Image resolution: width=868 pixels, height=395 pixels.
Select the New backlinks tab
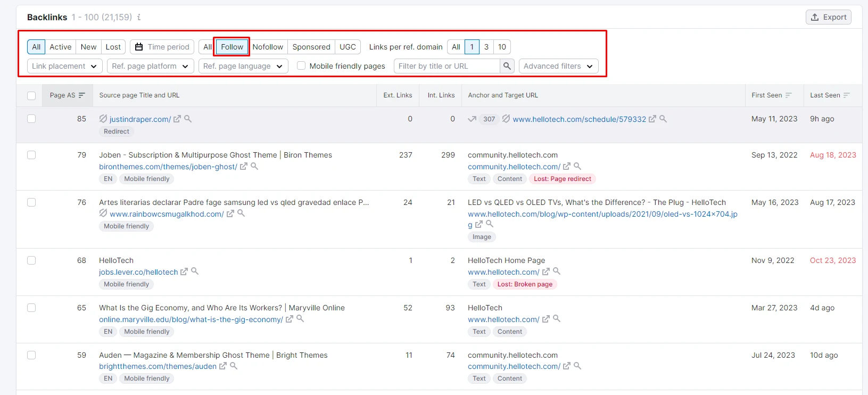(88, 47)
